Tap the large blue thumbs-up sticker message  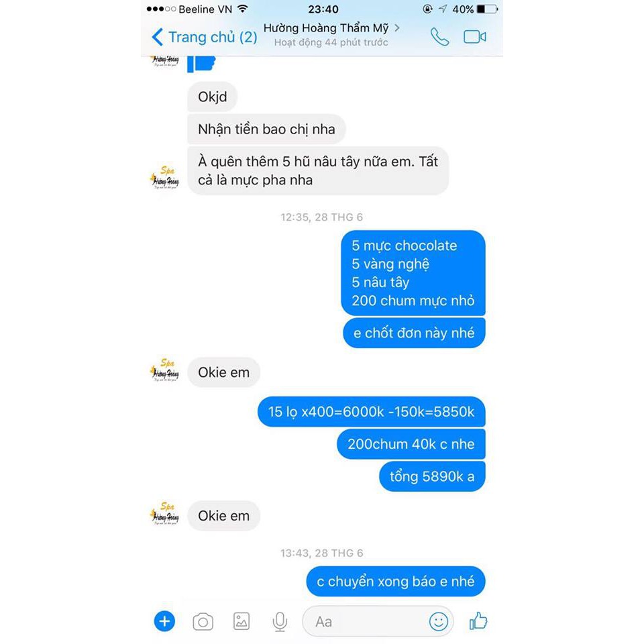tap(201, 64)
